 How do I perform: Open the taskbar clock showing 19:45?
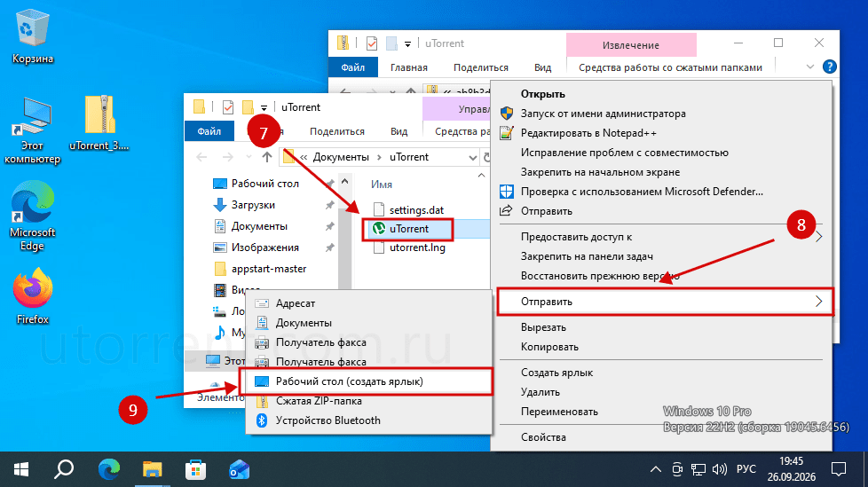[791, 468]
